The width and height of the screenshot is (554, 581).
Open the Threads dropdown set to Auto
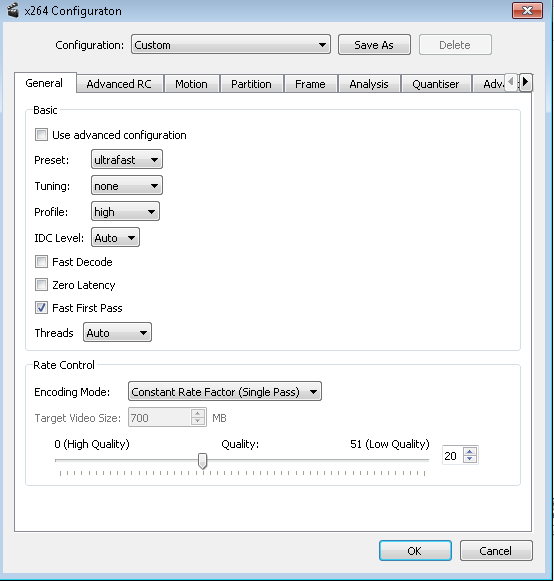(117, 332)
